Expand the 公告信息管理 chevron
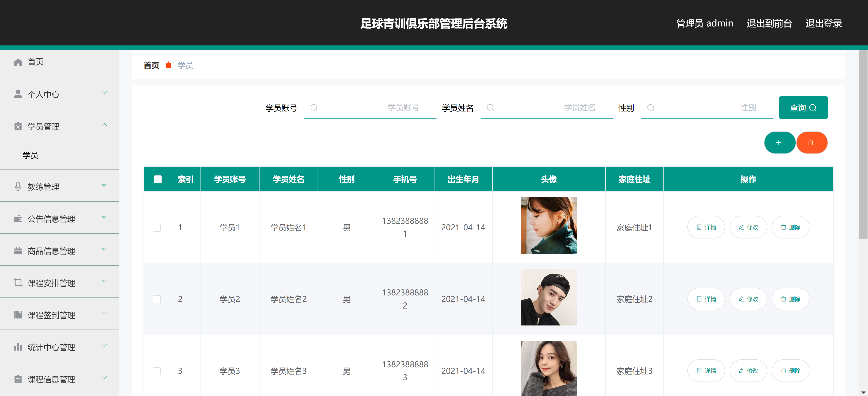The height and width of the screenshot is (396, 868). tap(104, 217)
